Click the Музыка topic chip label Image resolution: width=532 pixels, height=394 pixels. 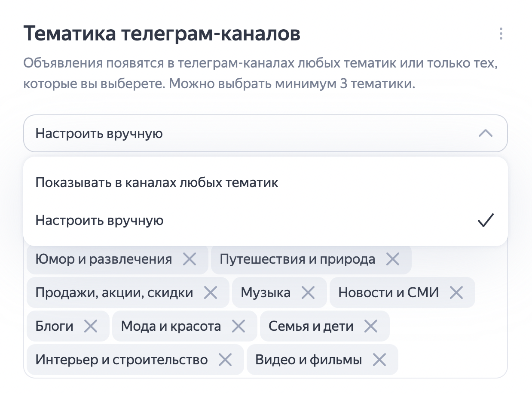[266, 293]
